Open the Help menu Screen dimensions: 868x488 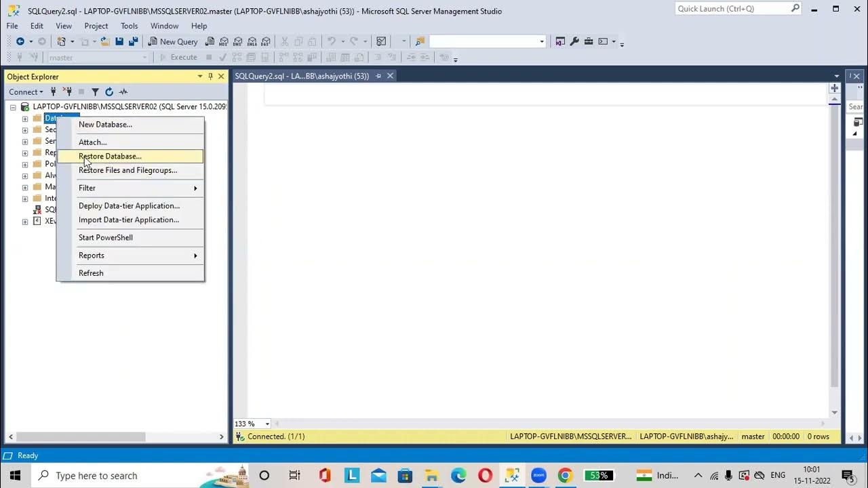click(199, 26)
